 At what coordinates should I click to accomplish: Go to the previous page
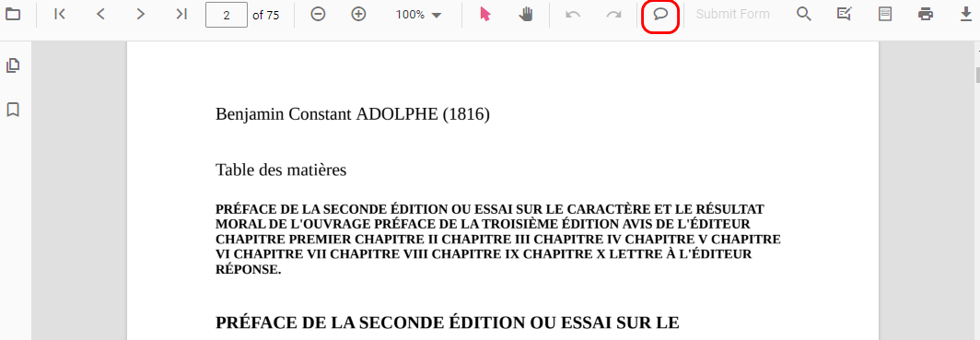pyautogui.click(x=100, y=14)
